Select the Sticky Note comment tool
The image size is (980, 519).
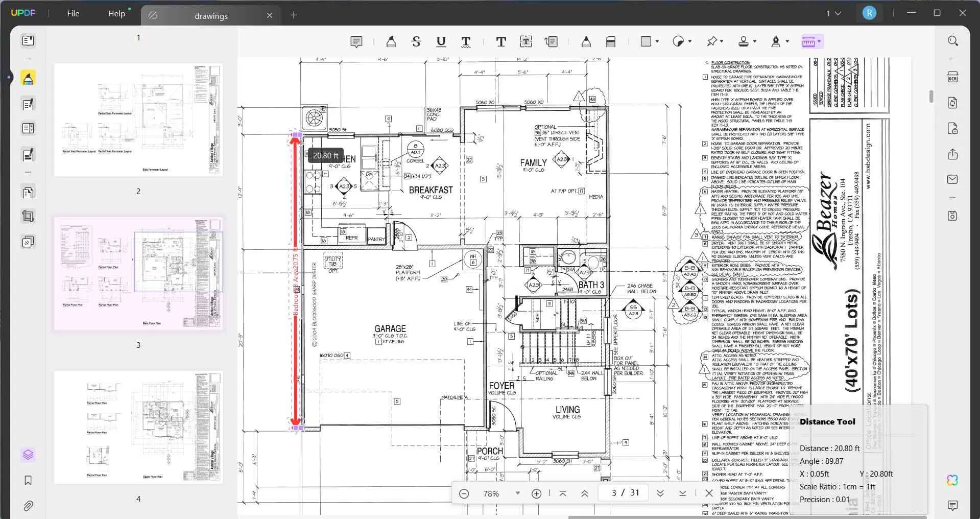[x=356, y=42]
